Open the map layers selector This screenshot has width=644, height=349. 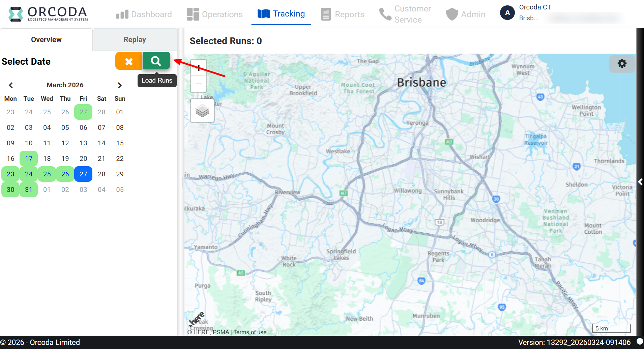pos(202,111)
